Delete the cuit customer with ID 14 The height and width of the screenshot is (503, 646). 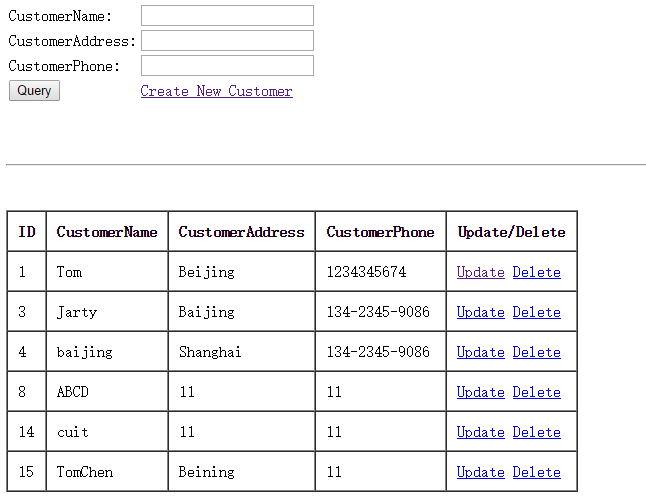[x=536, y=432]
